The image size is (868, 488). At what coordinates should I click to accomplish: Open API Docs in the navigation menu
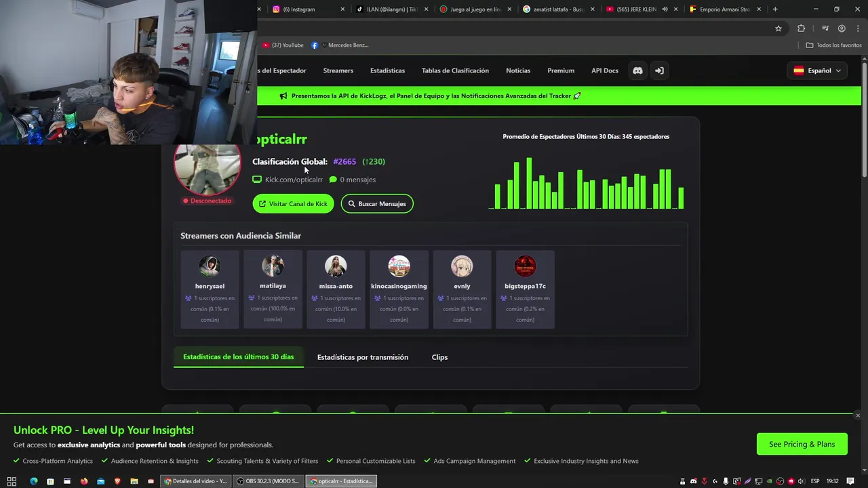pos(605,70)
